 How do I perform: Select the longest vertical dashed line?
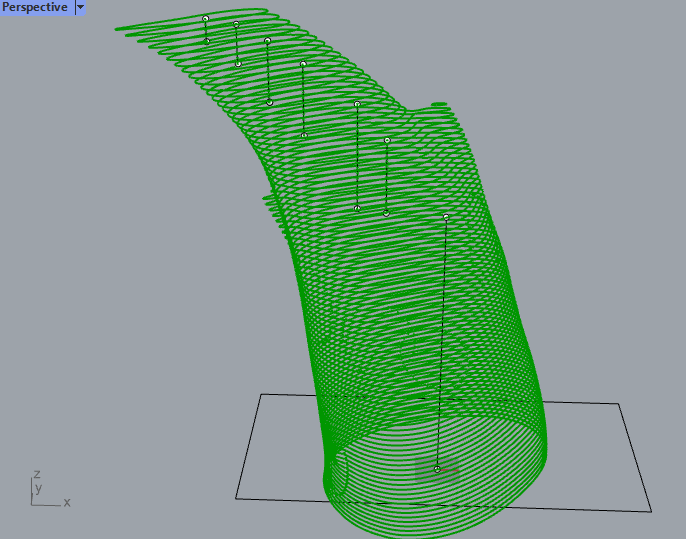click(441, 343)
